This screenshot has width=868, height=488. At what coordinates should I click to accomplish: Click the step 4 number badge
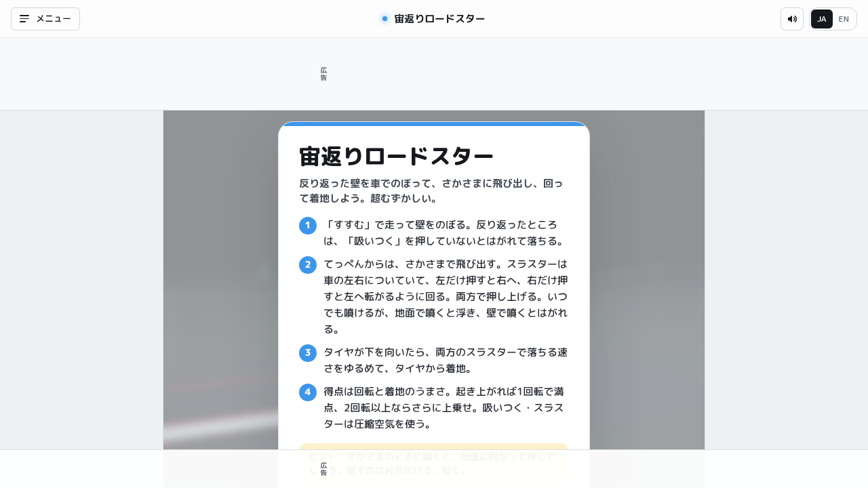(308, 392)
